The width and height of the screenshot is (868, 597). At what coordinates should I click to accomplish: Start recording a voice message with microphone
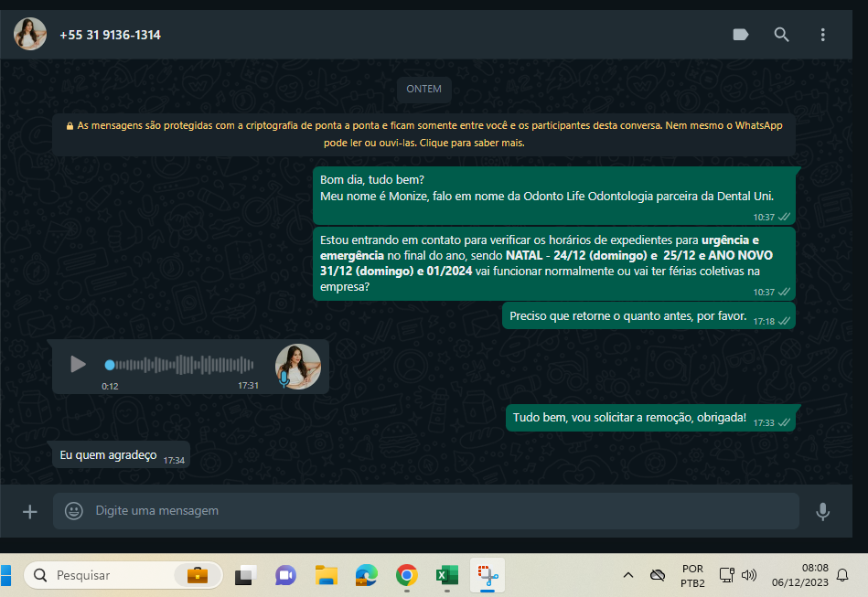822,512
